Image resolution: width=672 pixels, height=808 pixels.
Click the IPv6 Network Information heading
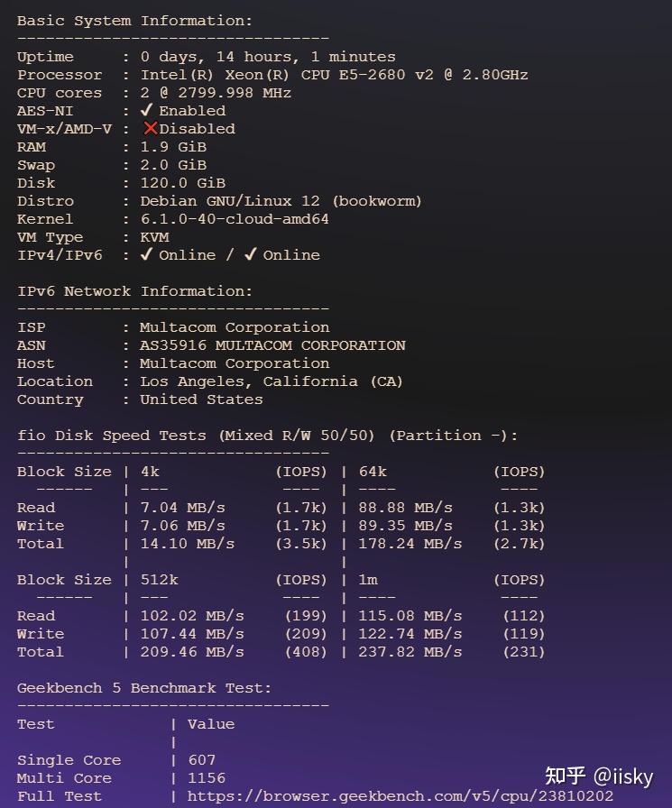[135, 291]
